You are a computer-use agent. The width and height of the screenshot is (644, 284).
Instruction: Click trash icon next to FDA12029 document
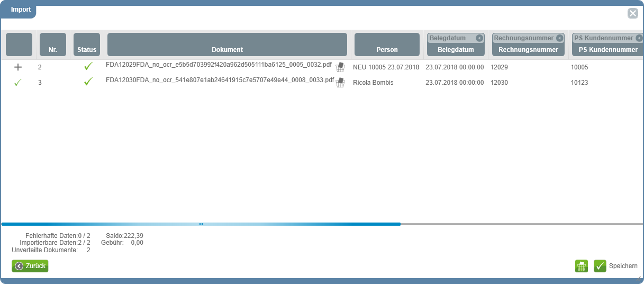click(340, 67)
